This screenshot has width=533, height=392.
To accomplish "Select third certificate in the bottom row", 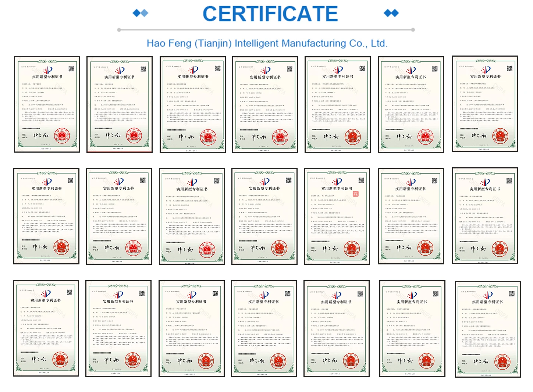I will tap(192, 329).
